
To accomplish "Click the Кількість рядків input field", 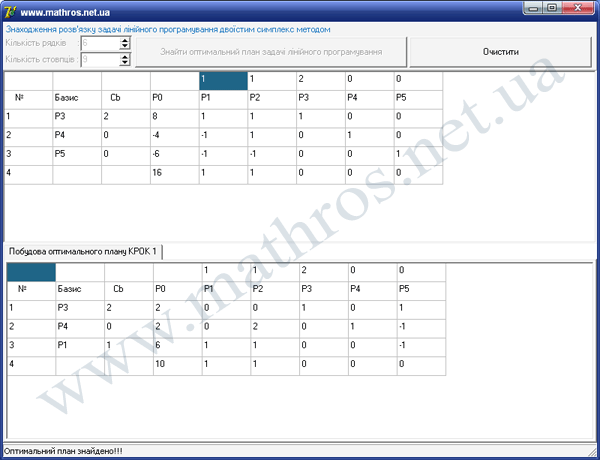I will pos(100,44).
